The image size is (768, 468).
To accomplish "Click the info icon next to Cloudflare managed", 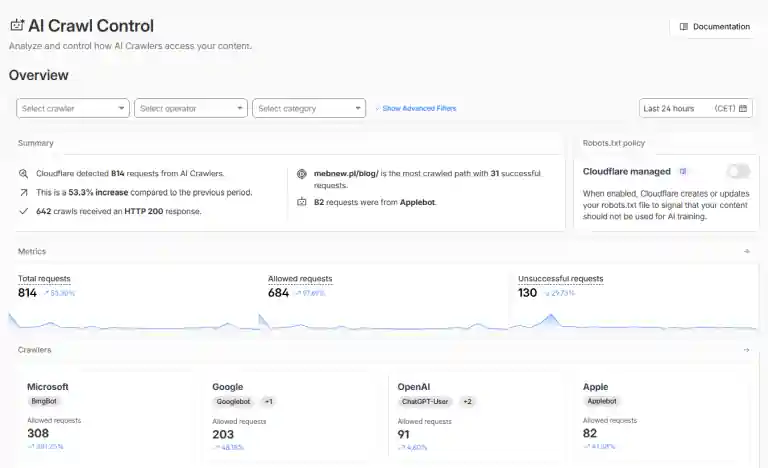I will pyautogui.click(x=683, y=171).
